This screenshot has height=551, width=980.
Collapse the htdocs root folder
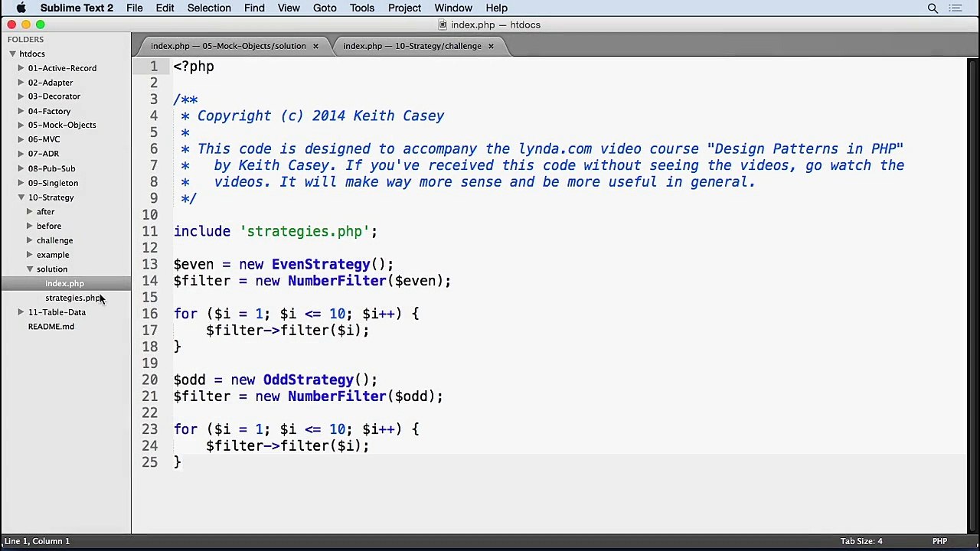coord(12,54)
